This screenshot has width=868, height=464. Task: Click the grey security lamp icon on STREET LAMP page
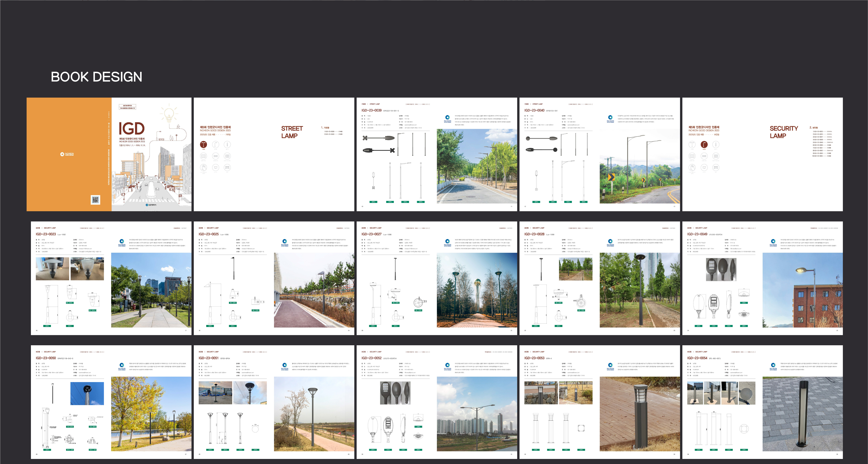pos(216,144)
